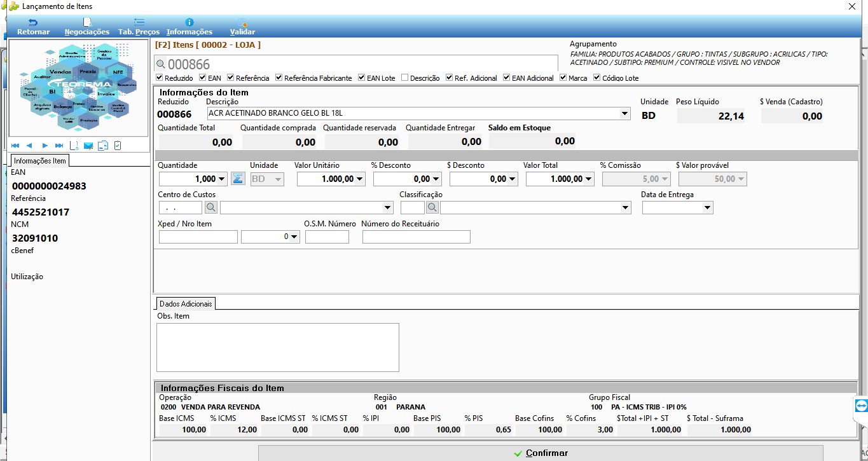Click the Peso Líquido value 22,14
The width and height of the screenshot is (868, 461).
click(731, 116)
